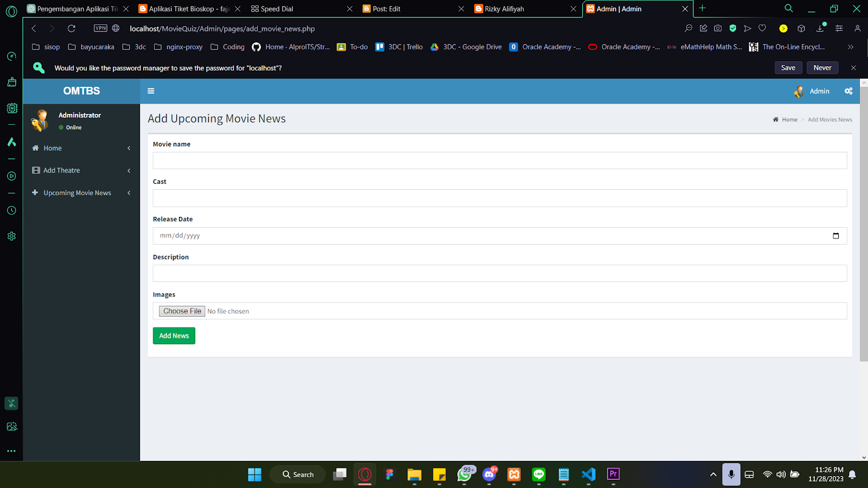Open the calendar picker in Release Date

[835, 236]
